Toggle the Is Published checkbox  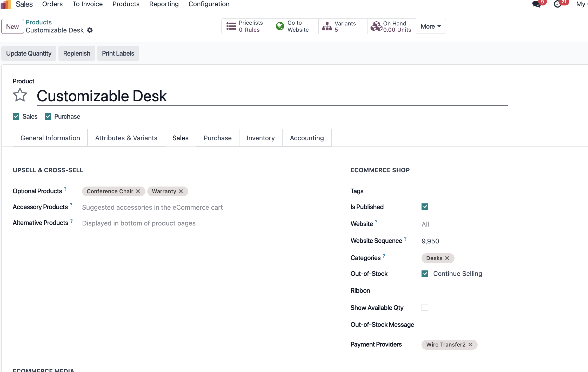point(425,207)
